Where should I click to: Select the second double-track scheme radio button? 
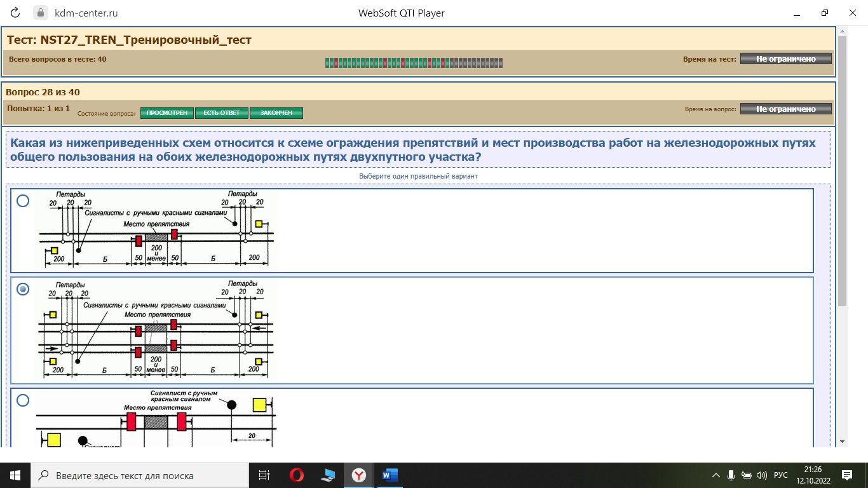[23, 289]
